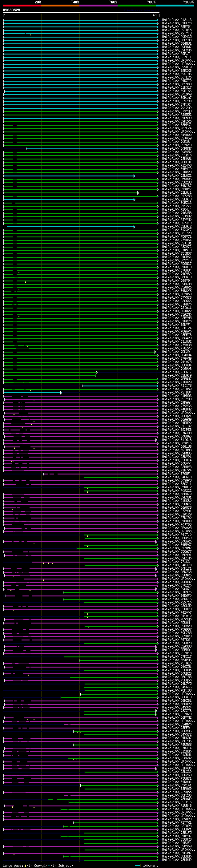
Task: Select hit label UniRef100_B2J059
Action: [177, 139]
